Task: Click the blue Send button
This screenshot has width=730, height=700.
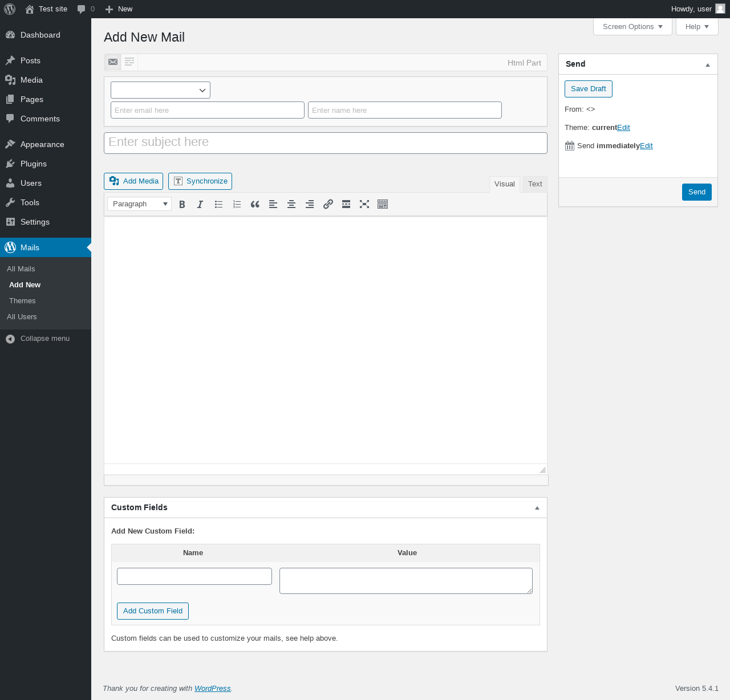Action: [x=697, y=192]
